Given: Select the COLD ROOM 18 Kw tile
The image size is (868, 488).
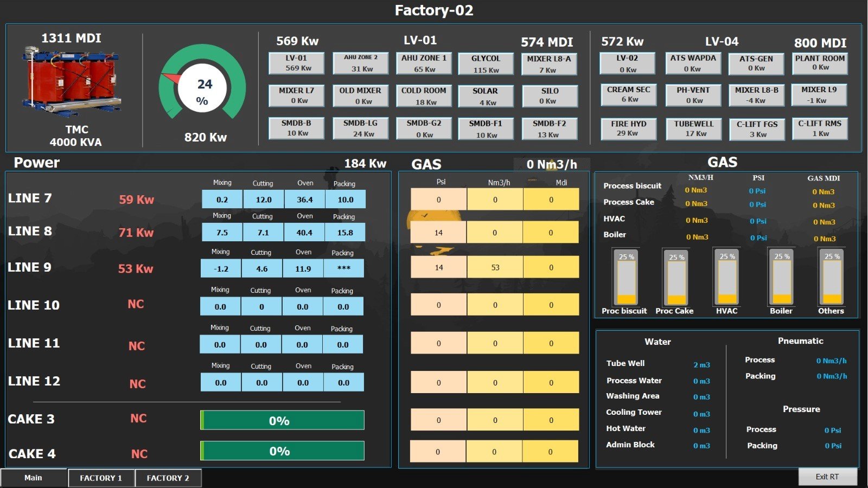Looking at the screenshot, I should click(x=424, y=96).
